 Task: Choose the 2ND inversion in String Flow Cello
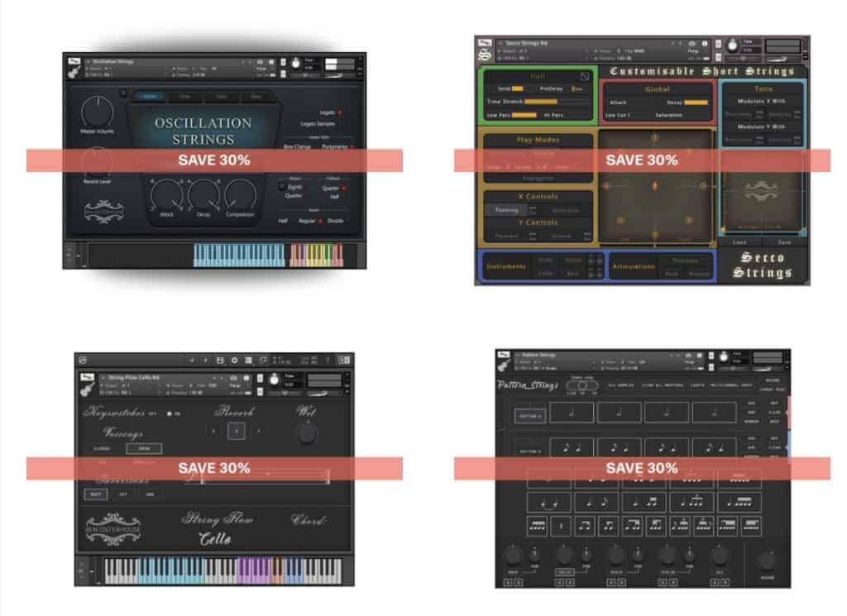tap(150, 494)
